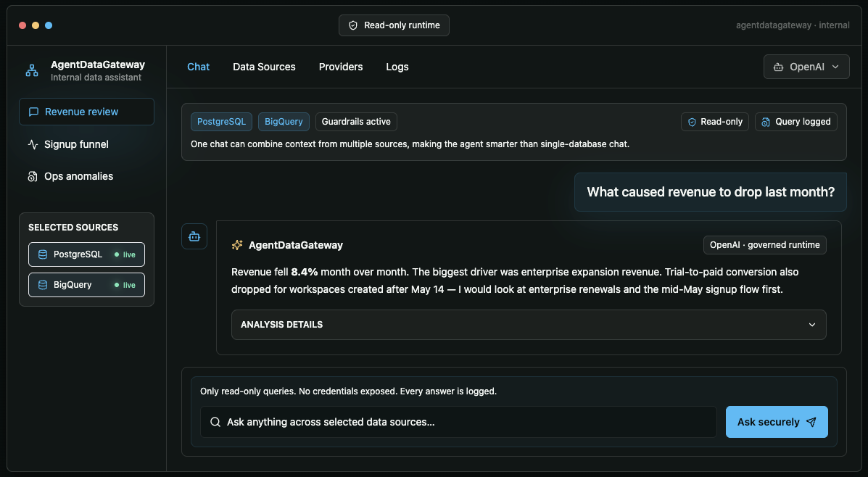
Task: Open the Data Sources tab
Action: pyautogui.click(x=264, y=67)
